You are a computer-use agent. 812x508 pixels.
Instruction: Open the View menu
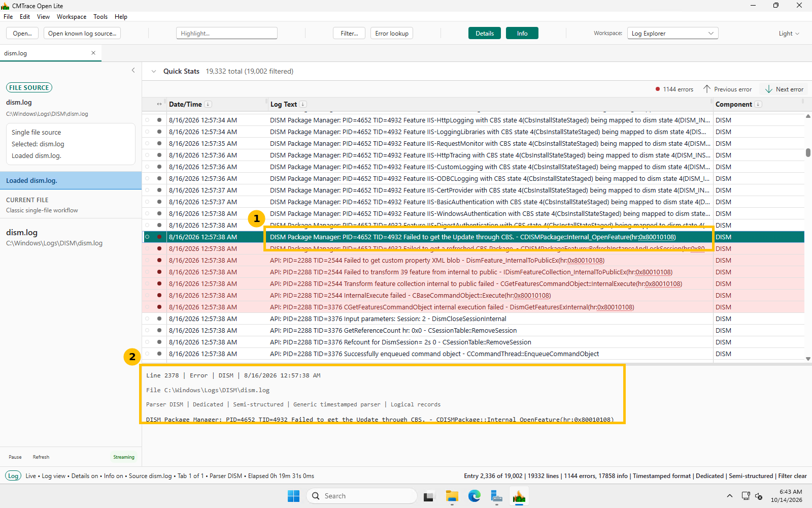point(43,17)
